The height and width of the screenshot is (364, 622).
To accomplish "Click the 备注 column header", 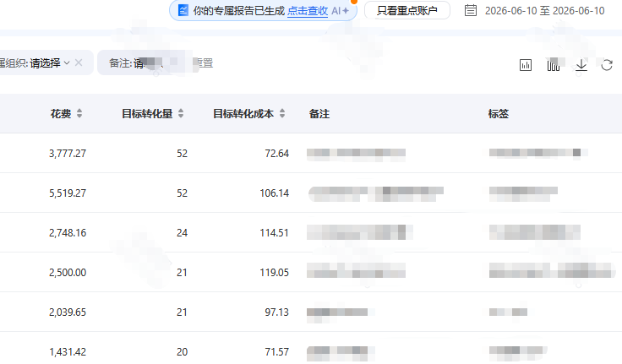I will point(319,114).
